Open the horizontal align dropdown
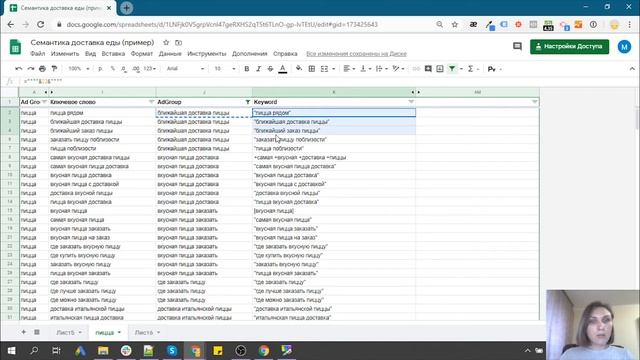Screen dimensions: 640x360 click(x=349, y=69)
